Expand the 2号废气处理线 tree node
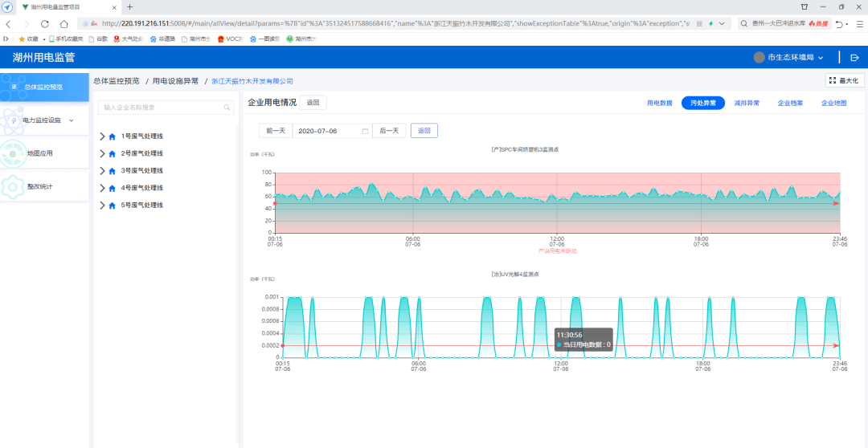The height and width of the screenshot is (448, 868). (102, 153)
